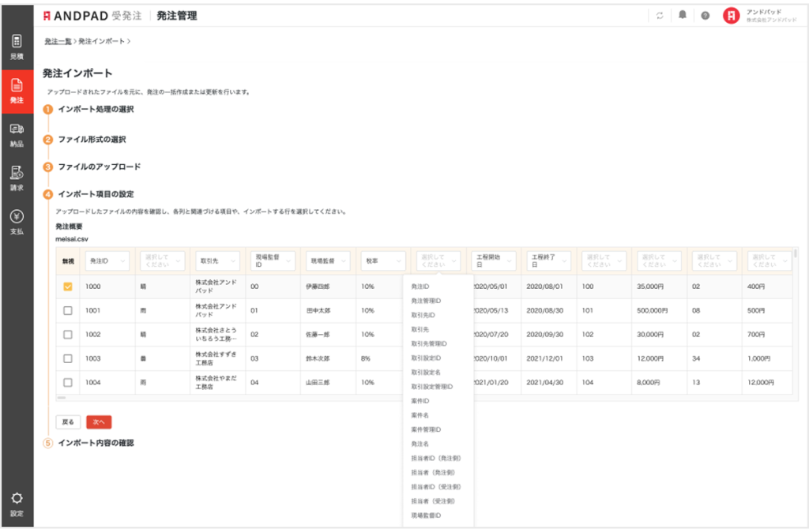
Task: Select the 発注 icon in the sidebar
Action: coord(17,89)
